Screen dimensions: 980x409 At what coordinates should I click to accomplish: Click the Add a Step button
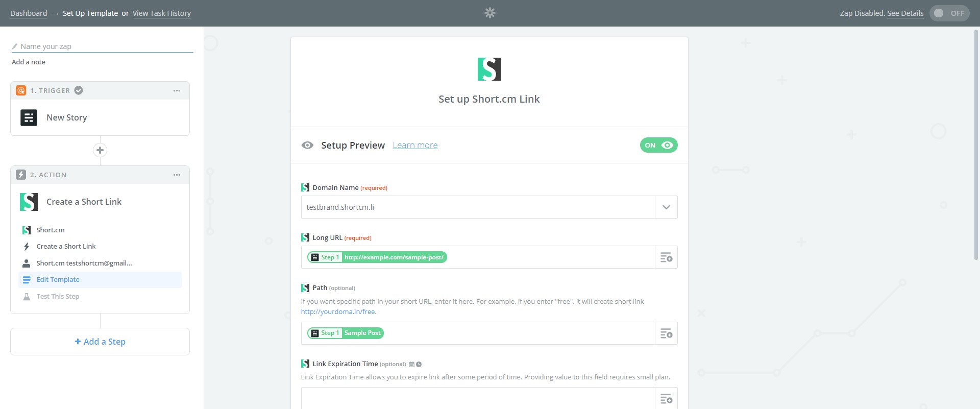(x=100, y=342)
